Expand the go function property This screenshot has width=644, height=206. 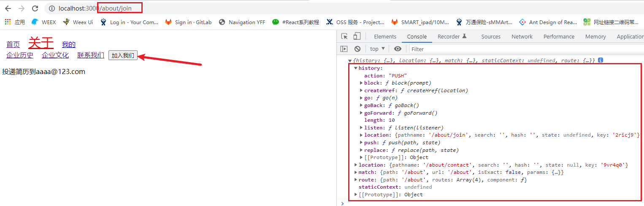(361, 98)
